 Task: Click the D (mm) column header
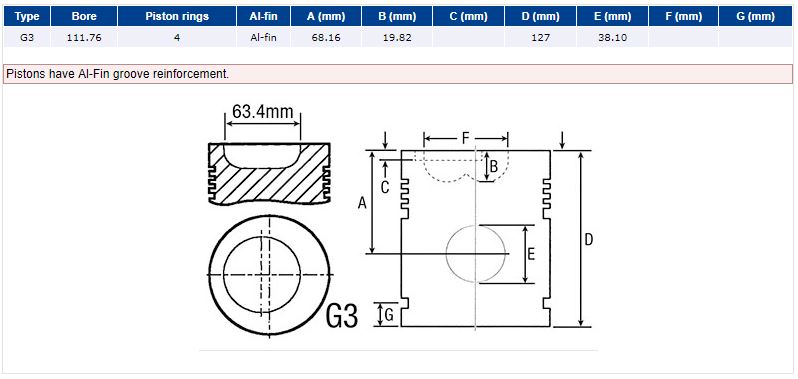click(x=540, y=16)
